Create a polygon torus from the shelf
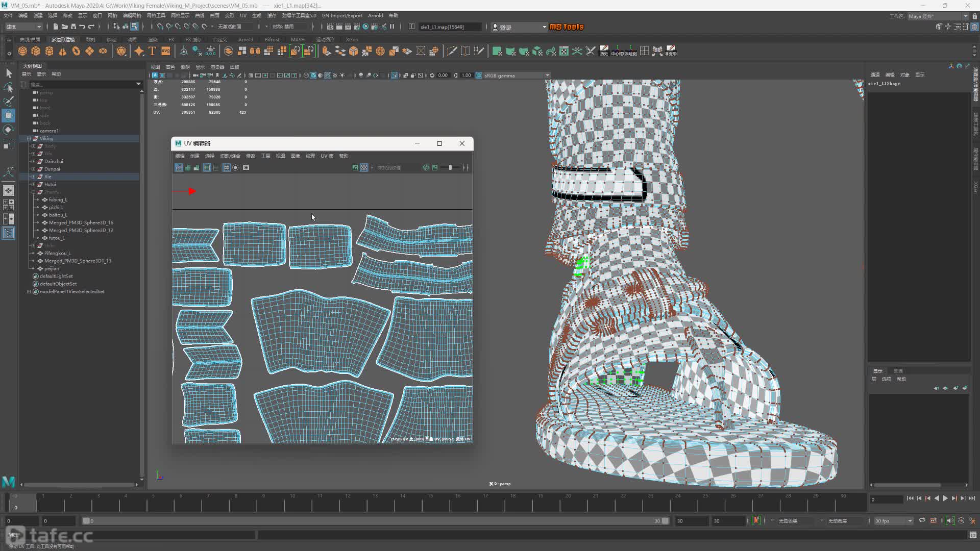 coord(76,51)
